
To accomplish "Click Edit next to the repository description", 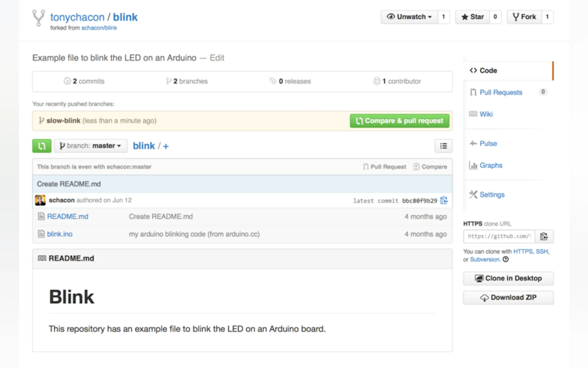I will click(217, 58).
